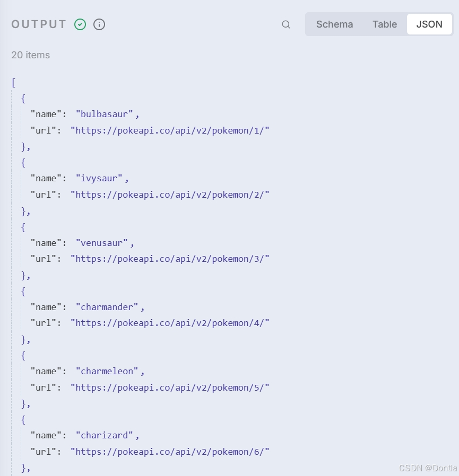Click the "url" key beside the pokemon/4/ url
This screenshot has width=459, height=476.
pos(44,323)
